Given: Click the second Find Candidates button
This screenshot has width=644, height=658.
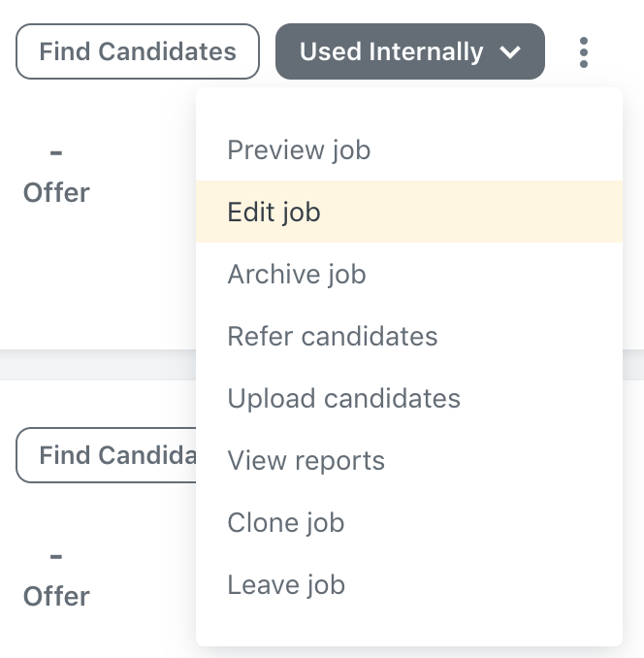Looking at the screenshot, I should click(x=106, y=455).
